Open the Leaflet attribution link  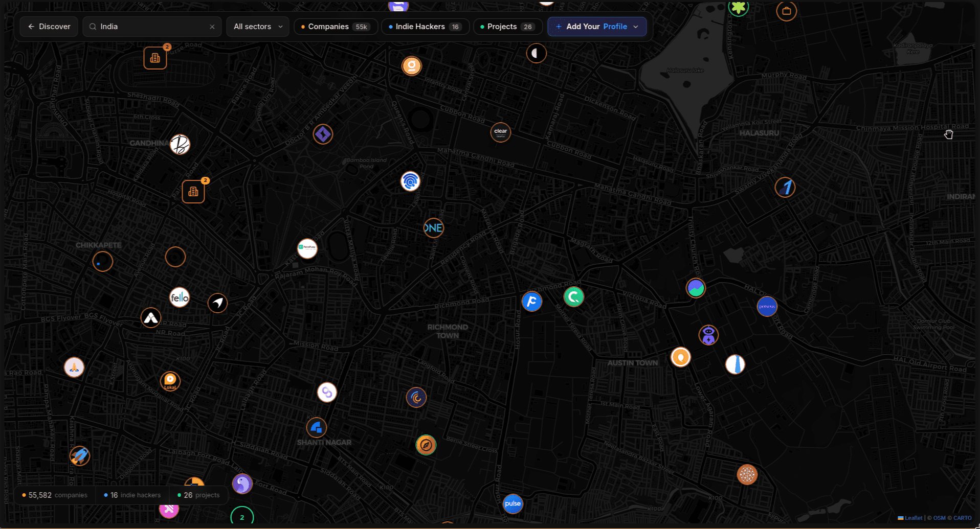click(x=910, y=518)
